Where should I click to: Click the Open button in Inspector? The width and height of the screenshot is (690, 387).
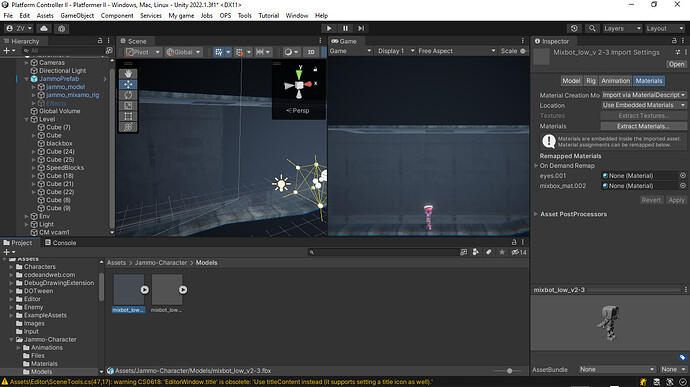[676, 64]
